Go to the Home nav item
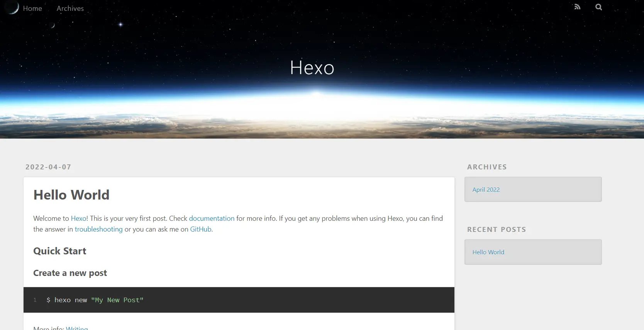The image size is (644, 330). pyautogui.click(x=32, y=8)
